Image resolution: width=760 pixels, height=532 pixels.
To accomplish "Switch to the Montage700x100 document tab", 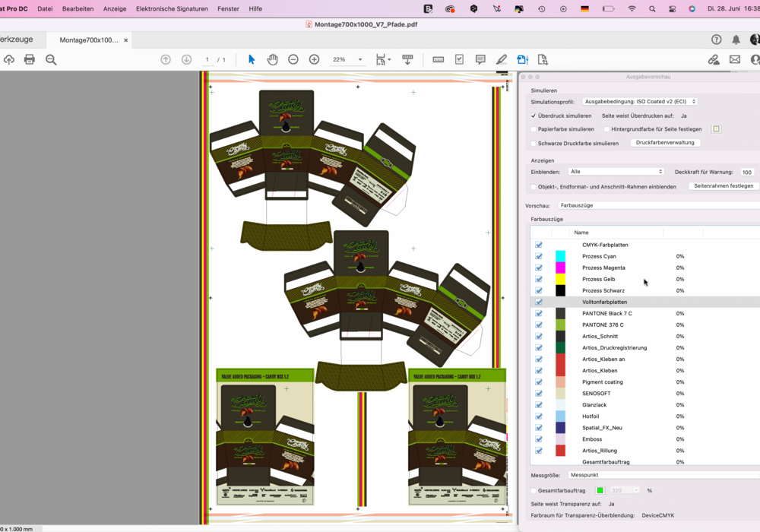I will click(89, 40).
